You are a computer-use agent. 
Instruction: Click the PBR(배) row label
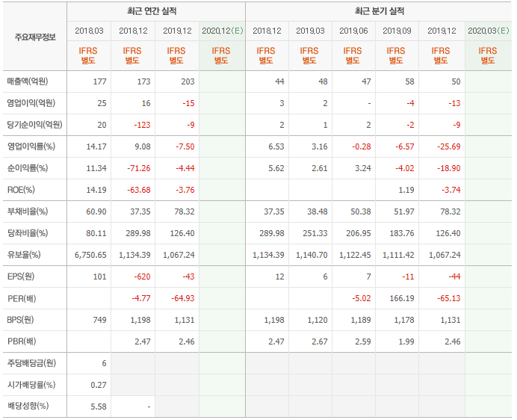(x=22, y=341)
